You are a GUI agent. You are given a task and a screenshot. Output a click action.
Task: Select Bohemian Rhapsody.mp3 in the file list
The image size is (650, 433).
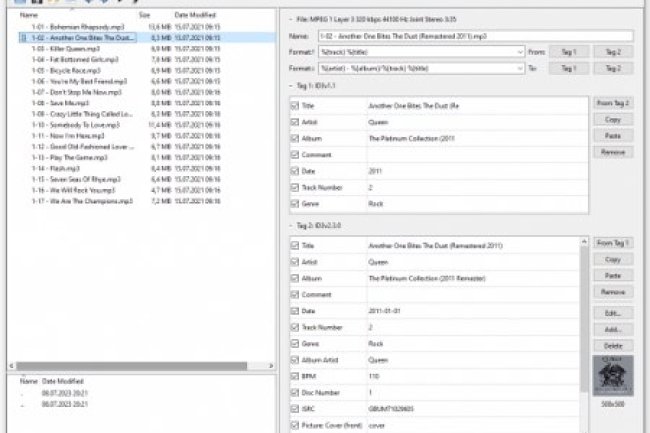tap(70, 26)
